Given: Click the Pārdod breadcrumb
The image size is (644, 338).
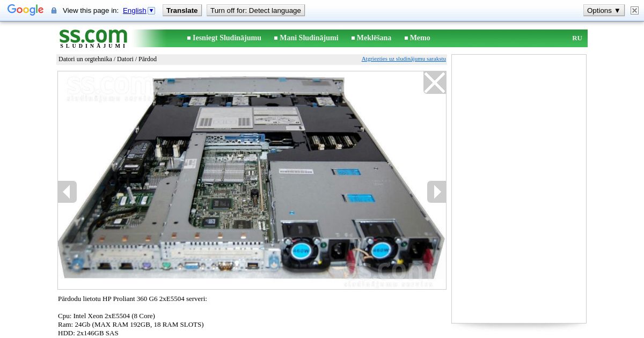Looking at the screenshot, I should [x=148, y=59].
